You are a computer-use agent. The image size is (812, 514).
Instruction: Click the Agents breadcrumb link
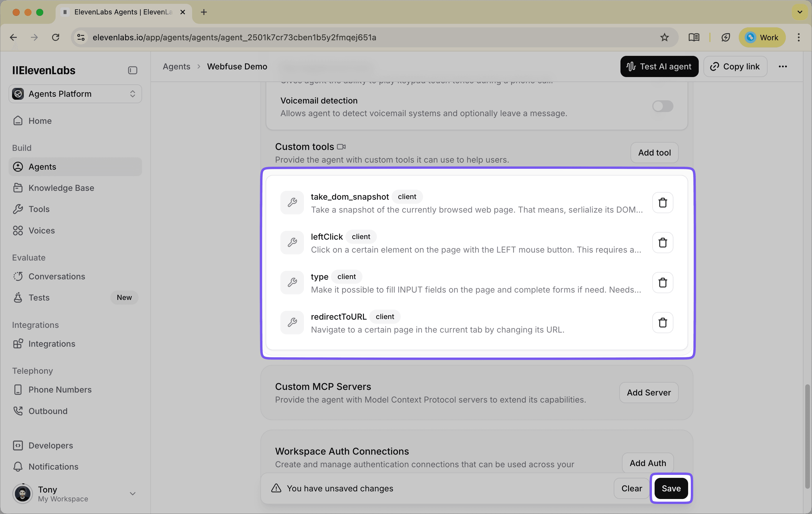[176, 66]
